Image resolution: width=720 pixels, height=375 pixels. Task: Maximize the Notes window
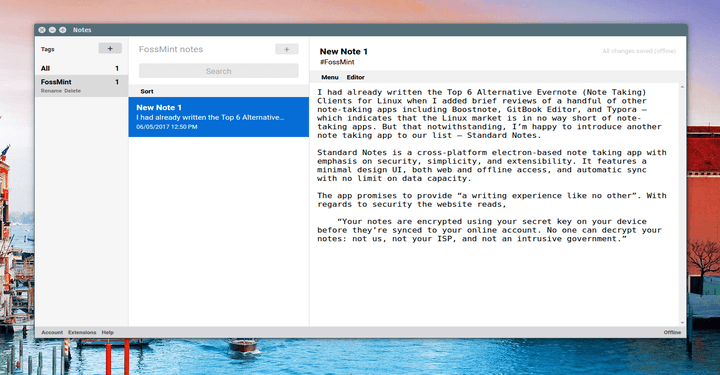click(62, 30)
